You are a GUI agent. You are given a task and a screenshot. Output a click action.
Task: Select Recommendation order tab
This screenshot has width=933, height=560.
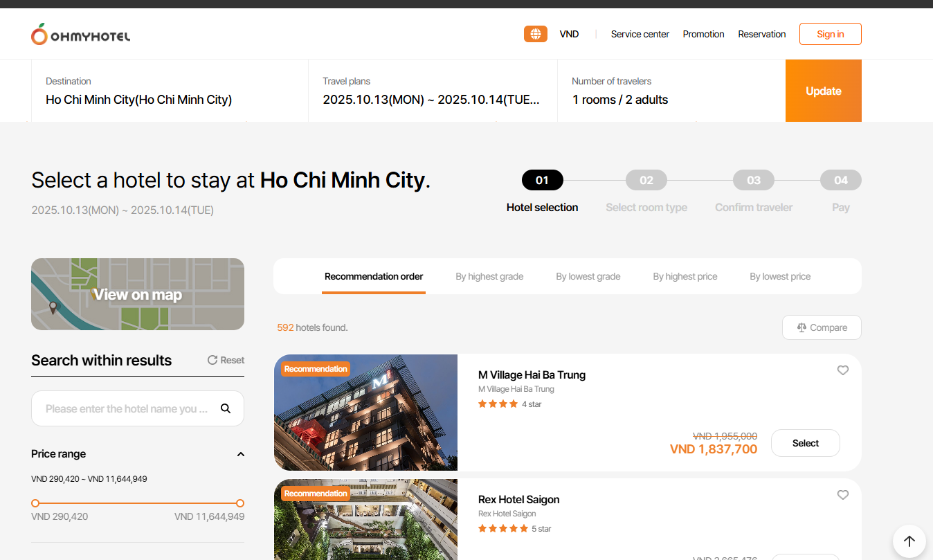374,276
